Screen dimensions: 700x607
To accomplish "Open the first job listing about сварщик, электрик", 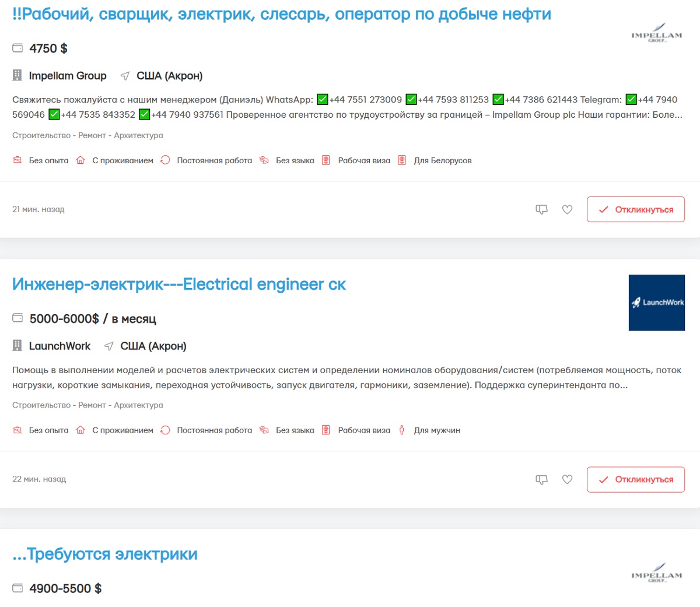I will point(281,15).
